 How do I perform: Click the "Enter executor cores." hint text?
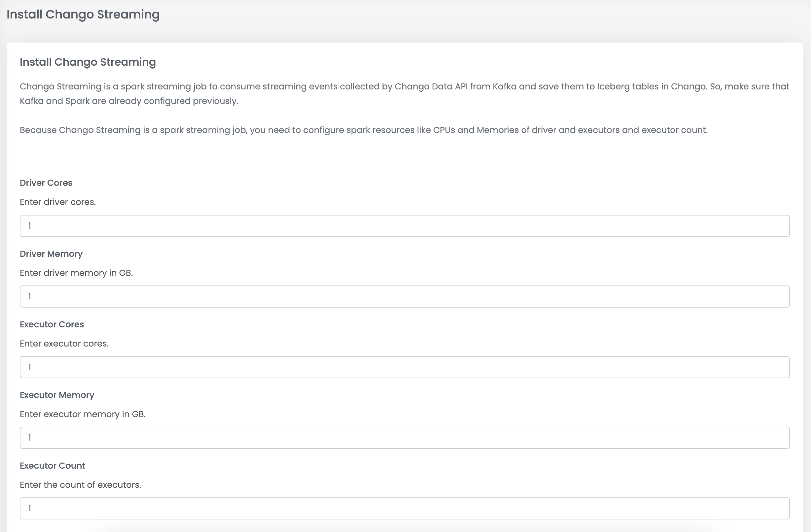(64, 343)
